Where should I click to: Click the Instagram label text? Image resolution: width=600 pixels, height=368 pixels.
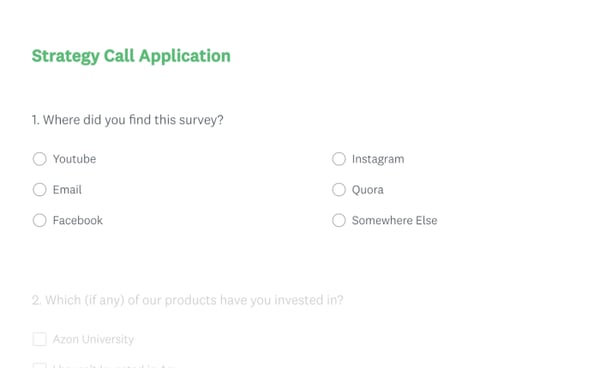click(378, 159)
